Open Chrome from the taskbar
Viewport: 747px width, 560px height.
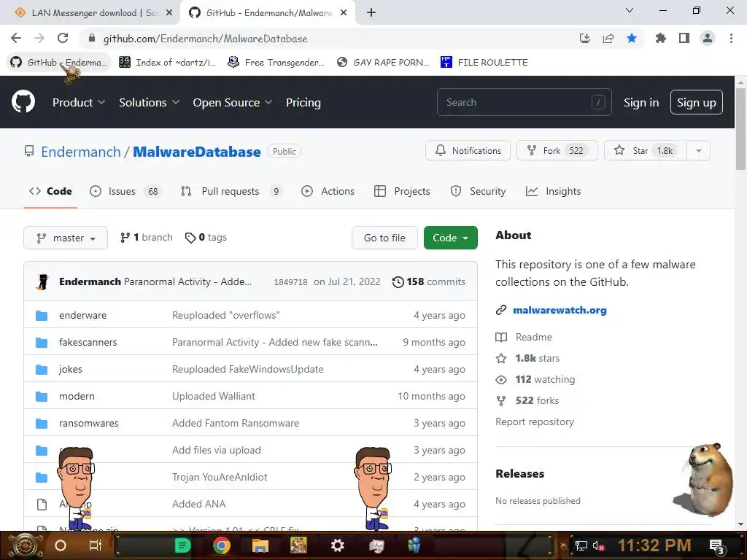[x=222, y=545]
